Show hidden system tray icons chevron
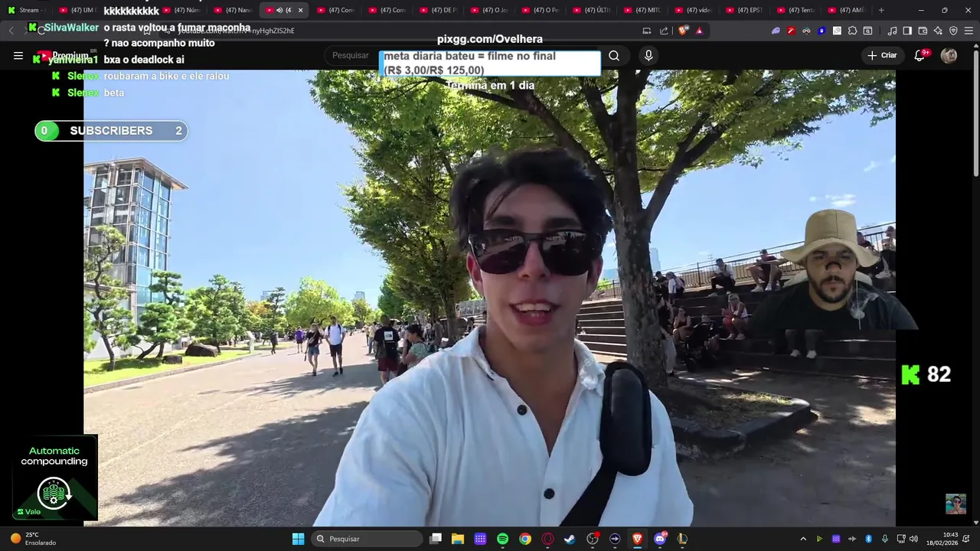 click(x=802, y=539)
